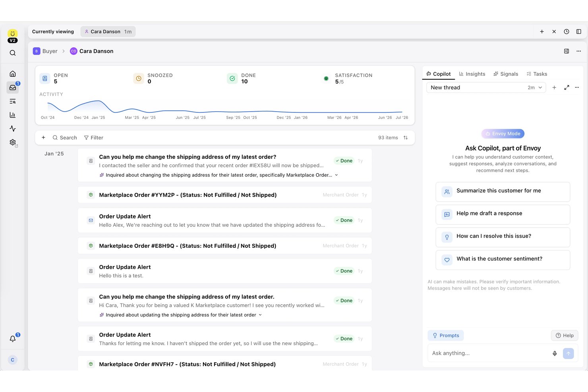Toggle the Envoy Mode pill
Viewport: 588px width, 392px height.
click(503, 134)
